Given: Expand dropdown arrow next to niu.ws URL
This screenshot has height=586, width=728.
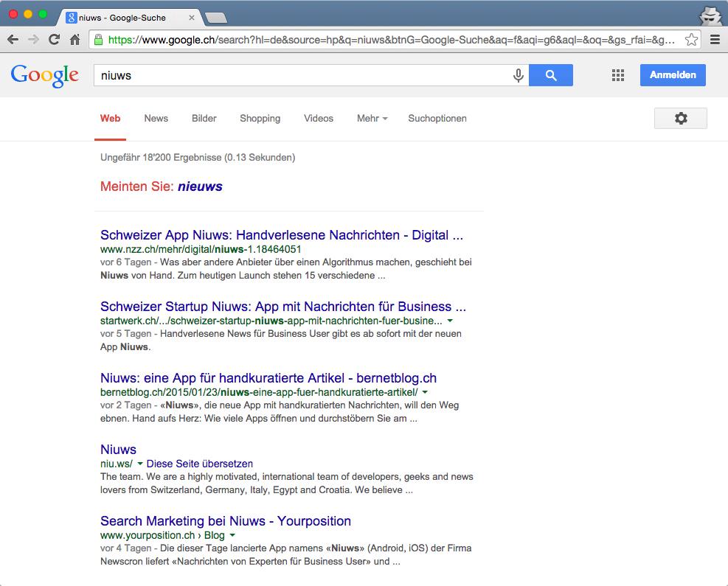Looking at the screenshot, I should tap(140, 464).
